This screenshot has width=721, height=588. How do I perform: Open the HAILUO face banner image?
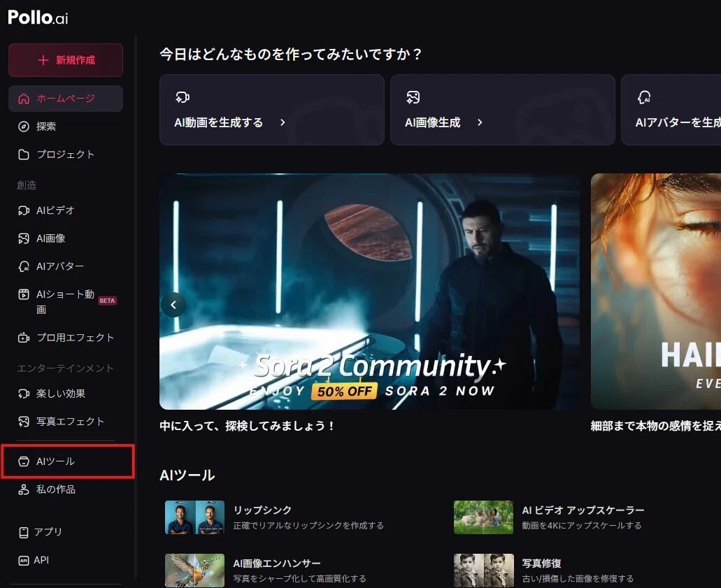coord(656,292)
